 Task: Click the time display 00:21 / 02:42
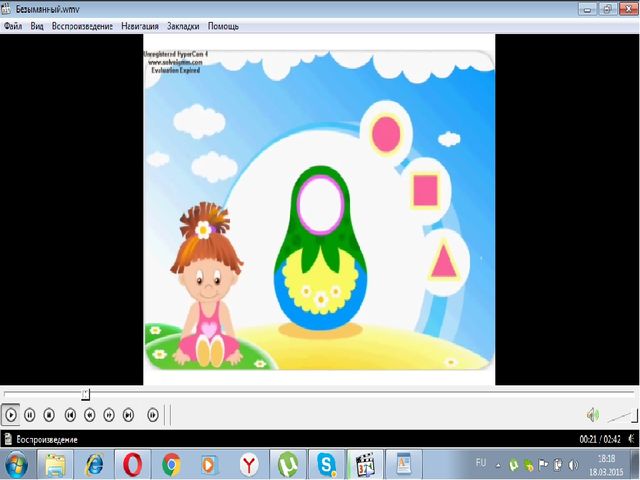point(600,440)
